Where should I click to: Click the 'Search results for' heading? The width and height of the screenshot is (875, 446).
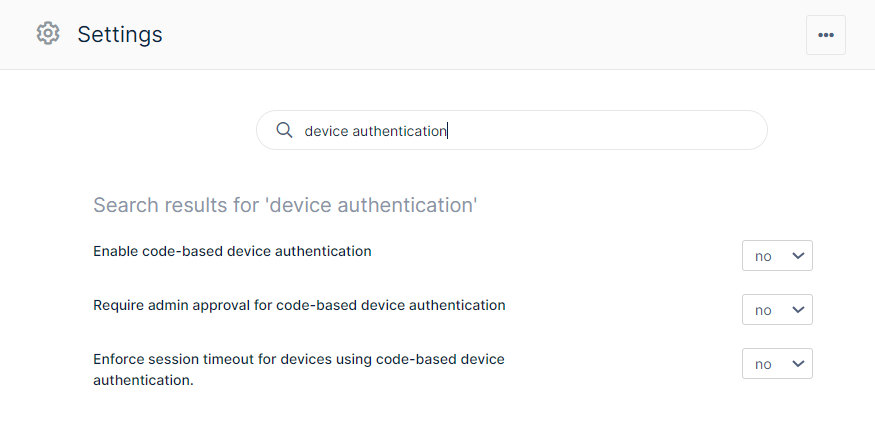click(285, 206)
